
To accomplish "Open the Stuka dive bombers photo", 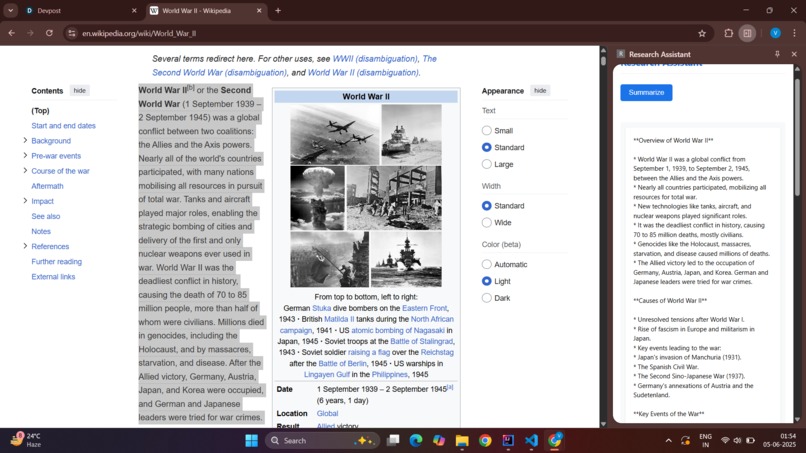I will coord(334,134).
